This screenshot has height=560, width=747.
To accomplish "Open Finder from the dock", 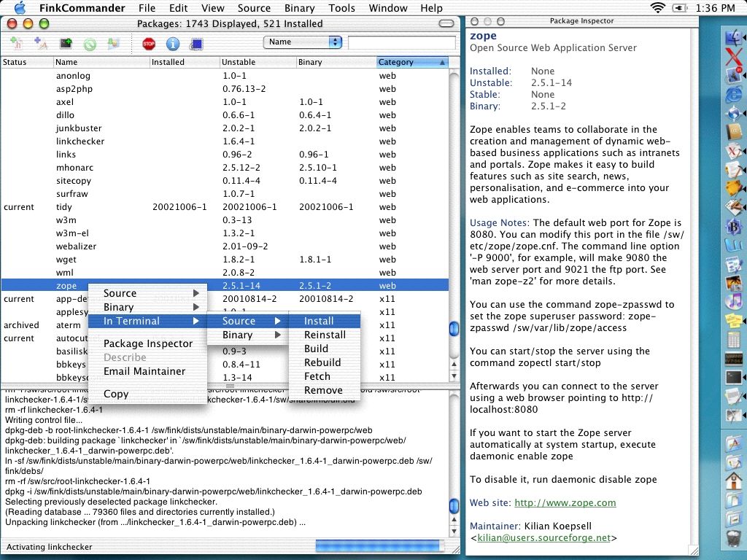I will (734, 37).
